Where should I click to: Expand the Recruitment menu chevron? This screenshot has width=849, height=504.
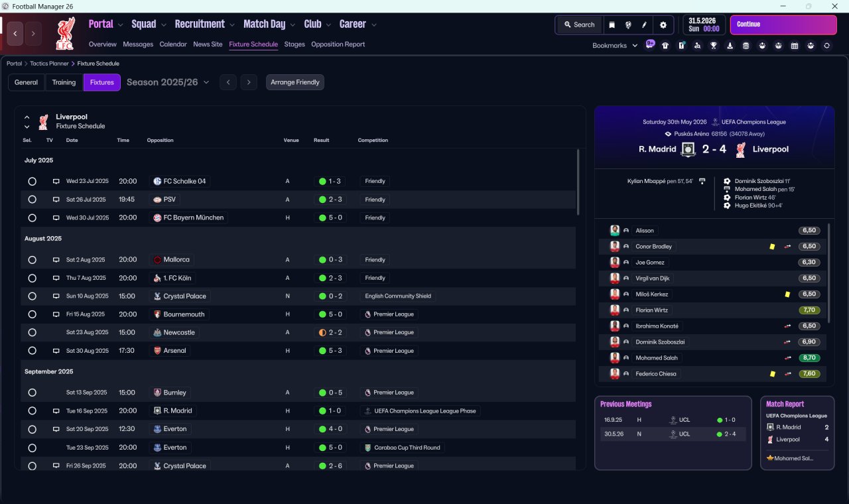232,25
